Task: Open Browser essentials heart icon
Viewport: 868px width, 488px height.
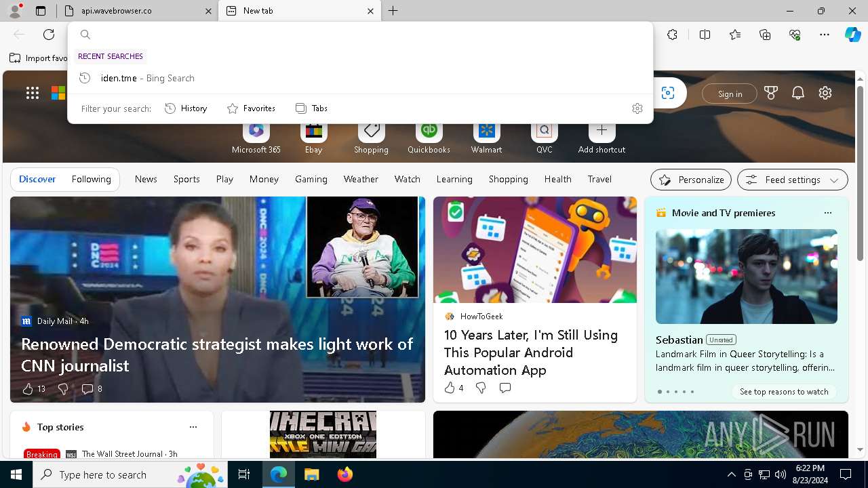Action: pos(795,35)
